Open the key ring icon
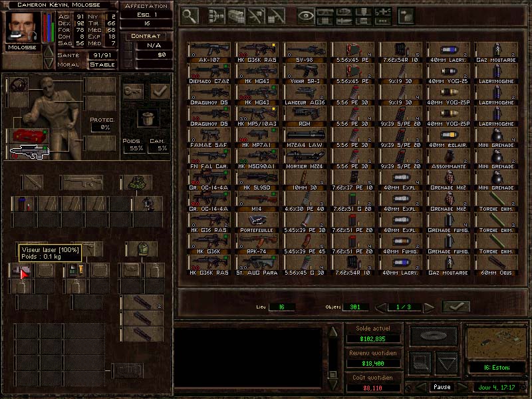Image resolution: width=532 pixels, height=399 pixels. click(132, 91)
